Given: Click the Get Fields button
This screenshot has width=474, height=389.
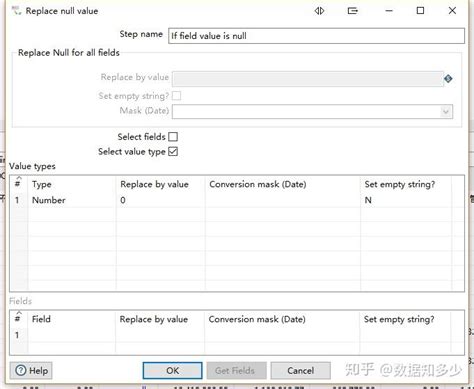Looking at the screenshot, I should tap(236, 370).
